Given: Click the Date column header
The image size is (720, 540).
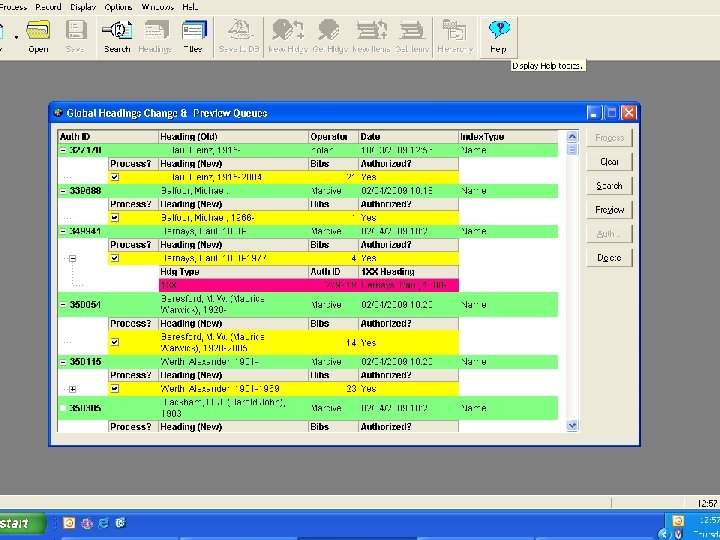Looking at the screenshot, I should pos(409,137).
